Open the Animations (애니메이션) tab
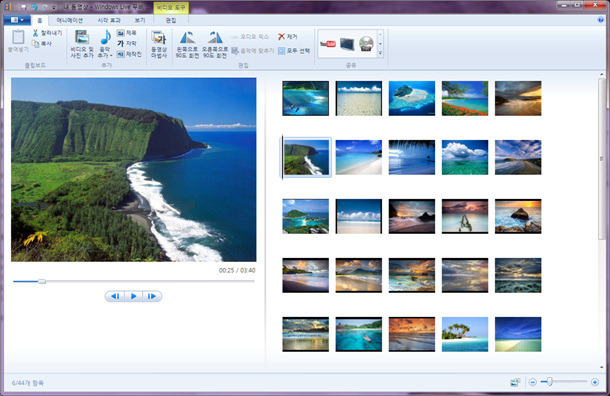 pos(70,20)
